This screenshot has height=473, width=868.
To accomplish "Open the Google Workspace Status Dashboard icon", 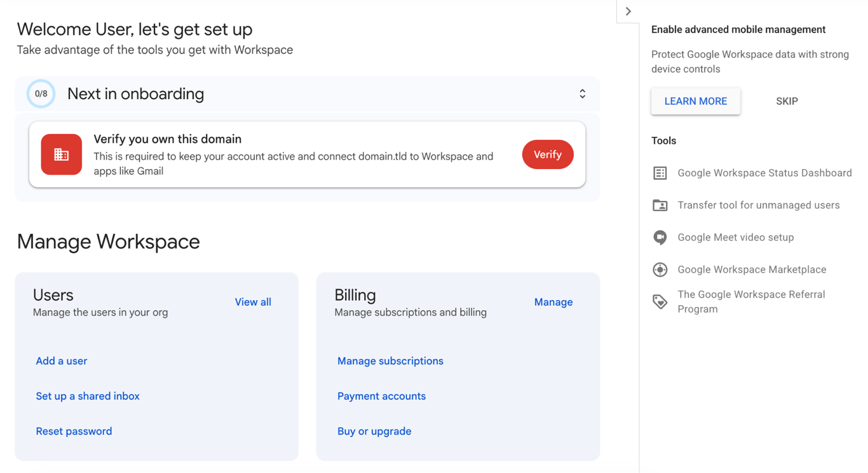I will pos(660,173).
